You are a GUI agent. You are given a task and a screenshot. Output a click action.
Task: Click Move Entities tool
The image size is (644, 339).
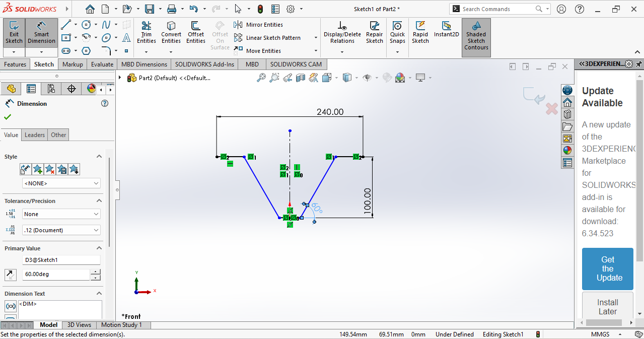tap(257, 51)
